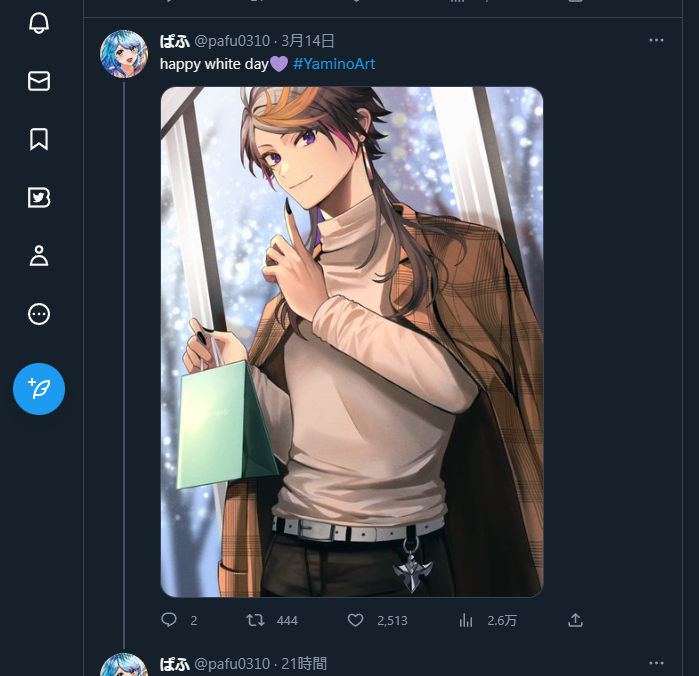
Task: Open the More circle menu in sidebar
Action: click(39, 314)
